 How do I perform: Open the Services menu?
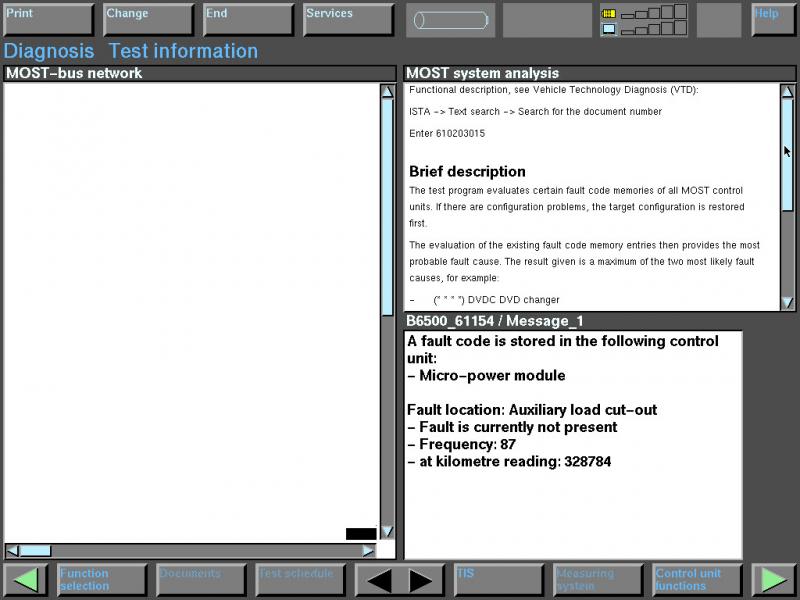coord(348,20)
